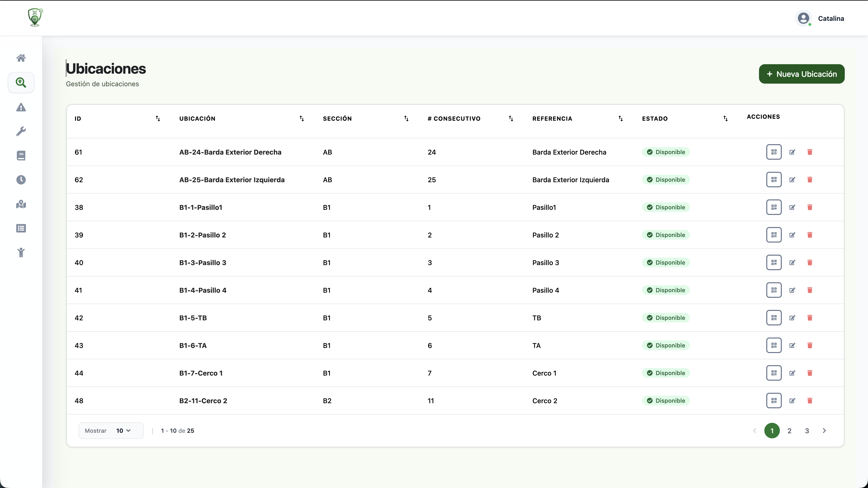Open QR code for B1-7-Cerco 1
This screenshot has height=488, width=868.
pyautogui.click(x=774, y=373)
